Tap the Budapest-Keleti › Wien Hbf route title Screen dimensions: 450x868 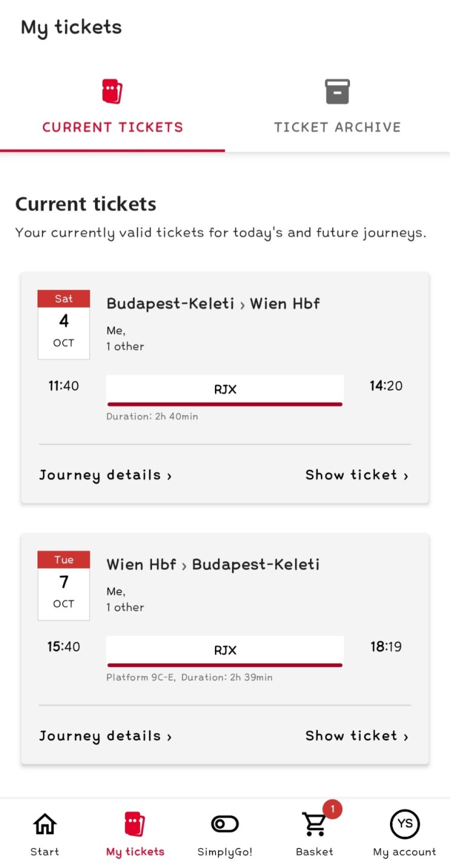point(213,303)
